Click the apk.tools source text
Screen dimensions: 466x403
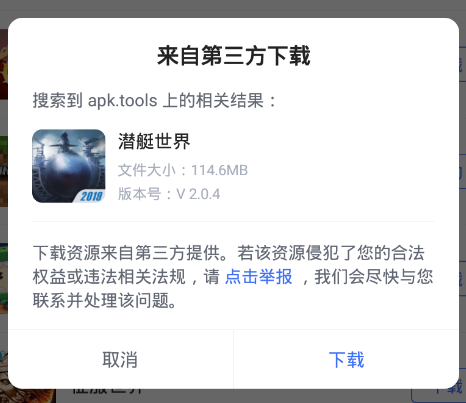[x=123, y=100]
